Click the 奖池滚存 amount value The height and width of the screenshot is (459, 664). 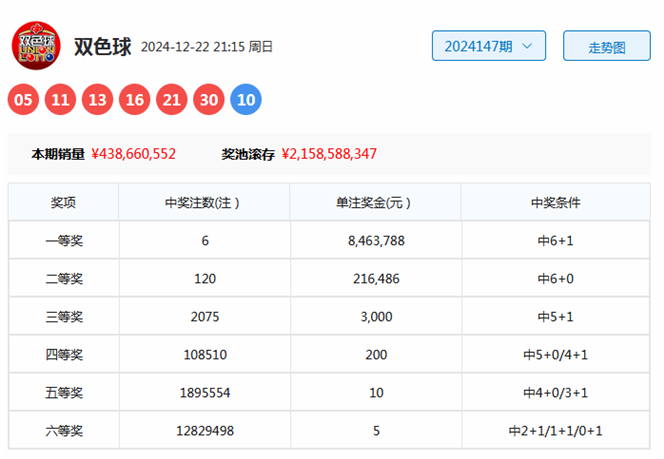tap(329, 155)
